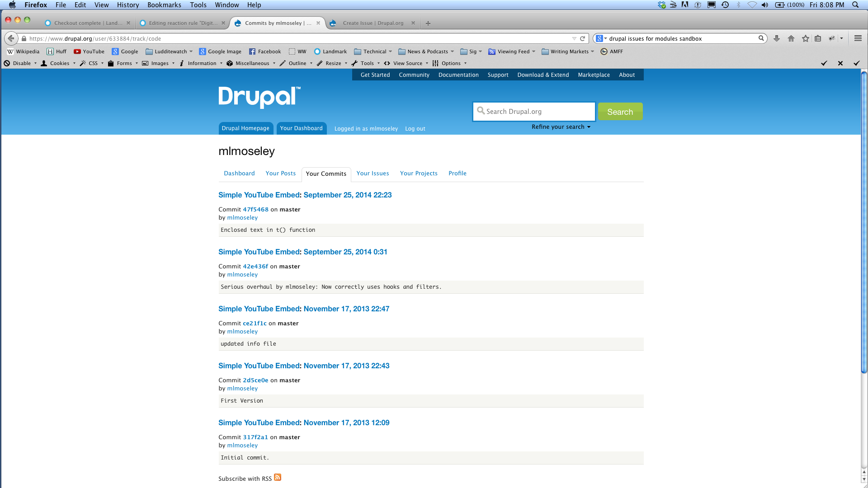The height and width of the screenshot is (488, 868).
Task: Open commit 47f5468 link
Action: (x=256, y=210)
